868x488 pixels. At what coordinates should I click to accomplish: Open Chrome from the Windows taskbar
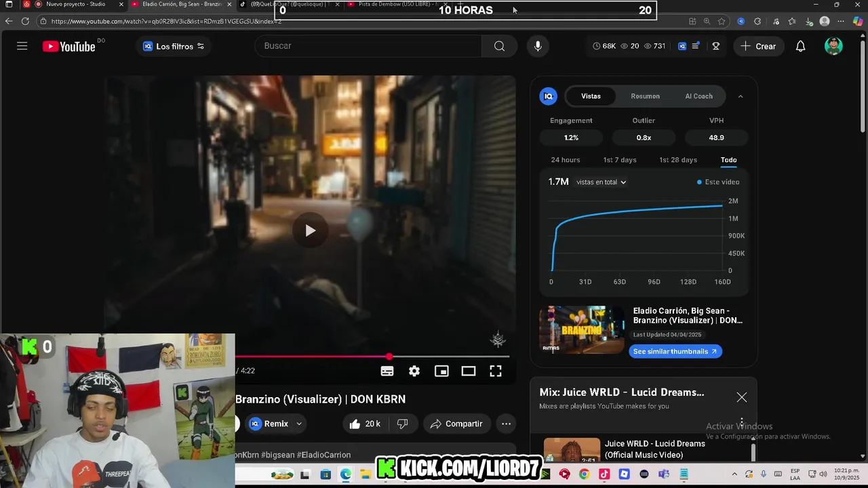584,474
